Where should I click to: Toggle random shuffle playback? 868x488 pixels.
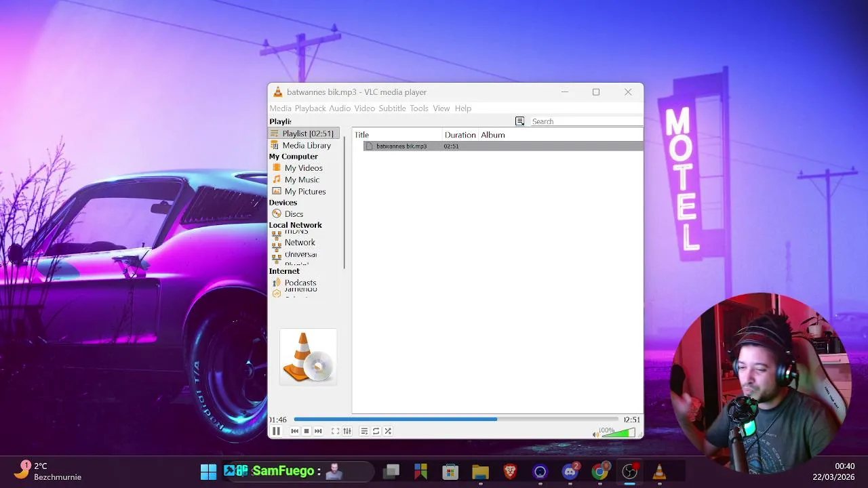tap(388, 431)
